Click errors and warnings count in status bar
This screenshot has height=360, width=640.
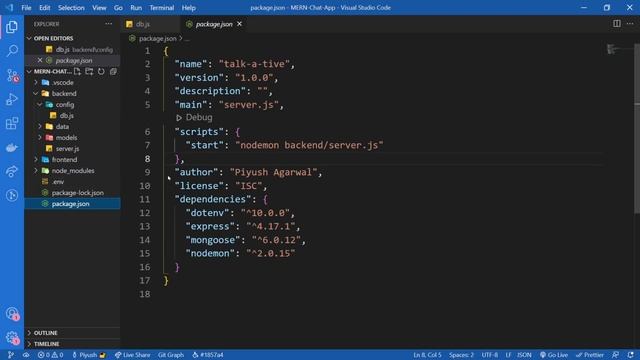51,355
